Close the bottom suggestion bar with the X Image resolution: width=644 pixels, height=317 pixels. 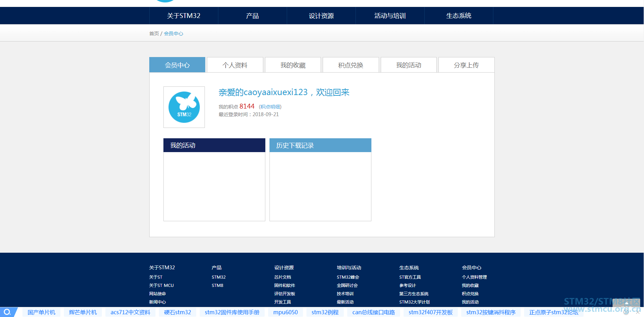[638, 313]
